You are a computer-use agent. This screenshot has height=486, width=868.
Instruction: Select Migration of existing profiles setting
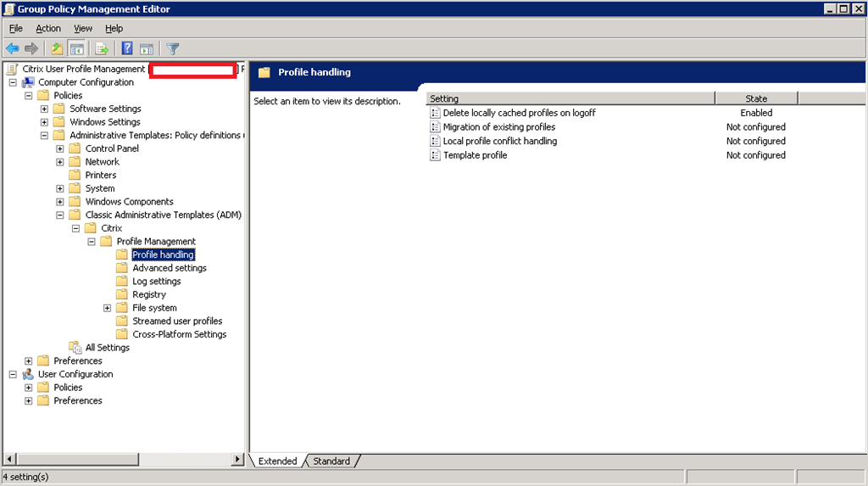tap(498, 127)
